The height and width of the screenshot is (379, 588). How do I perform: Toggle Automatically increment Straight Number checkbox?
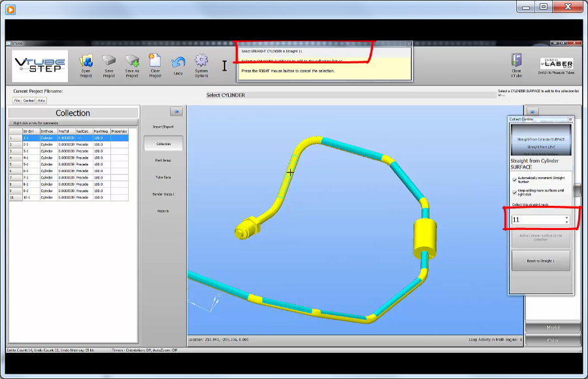click(x=514, y=178)
